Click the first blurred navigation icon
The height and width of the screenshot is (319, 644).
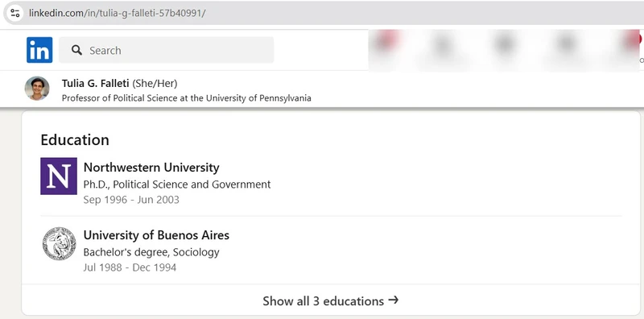pos(386,44)
